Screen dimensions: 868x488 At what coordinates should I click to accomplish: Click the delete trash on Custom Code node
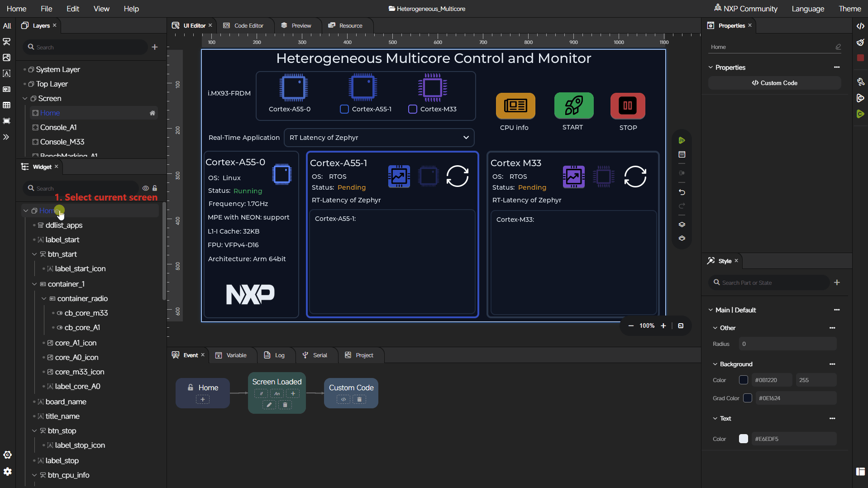[359, 400]
